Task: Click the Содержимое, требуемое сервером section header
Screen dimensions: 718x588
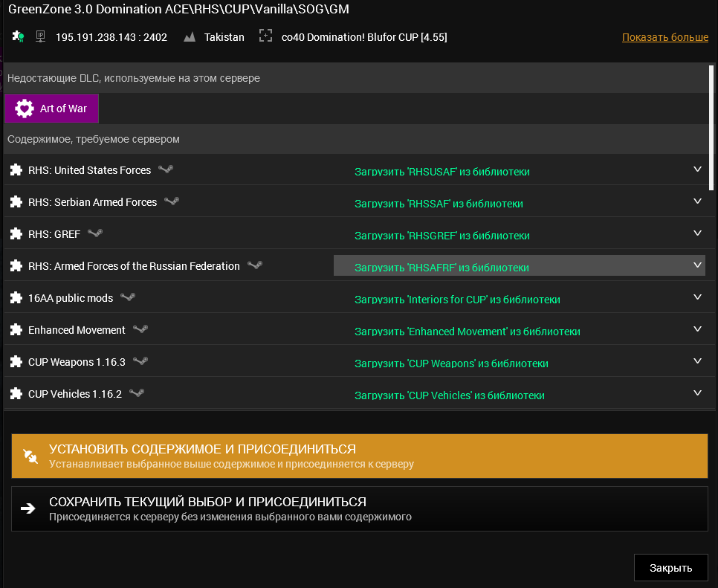Action: [x=356, y=139]
